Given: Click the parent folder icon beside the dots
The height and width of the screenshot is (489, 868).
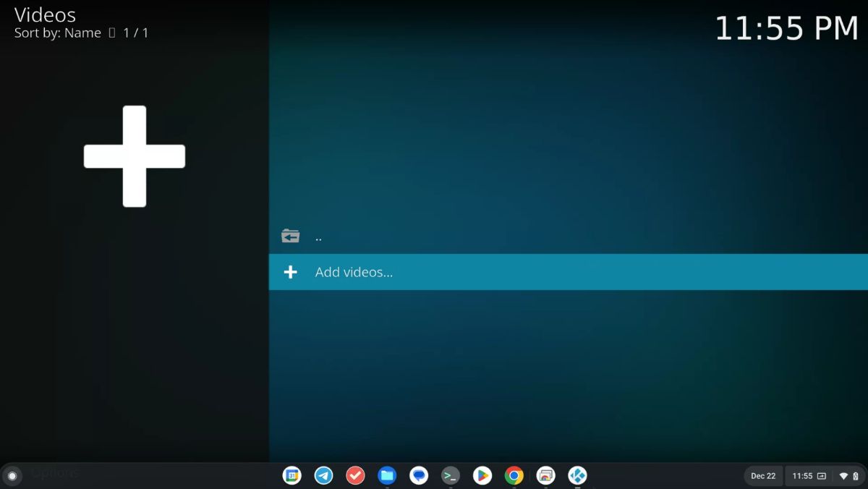Looking at the screenshot, I should tap(290, 235).
